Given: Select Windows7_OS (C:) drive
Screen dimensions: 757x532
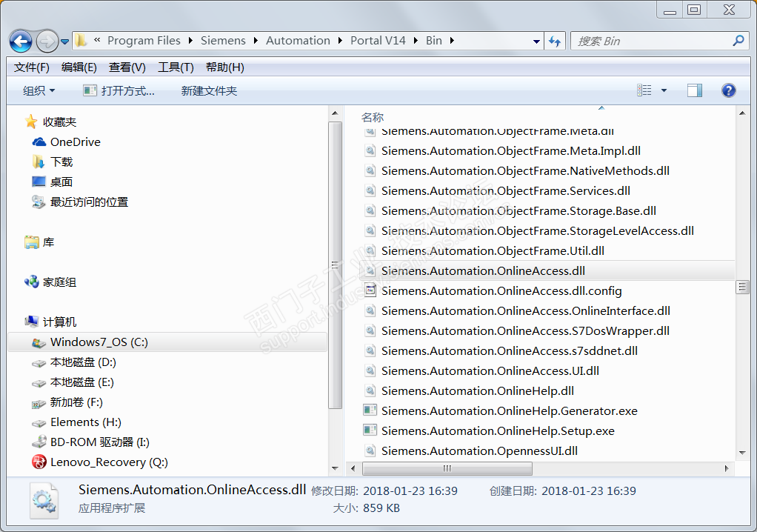Looking at the screenshot, I should (167, 342).
